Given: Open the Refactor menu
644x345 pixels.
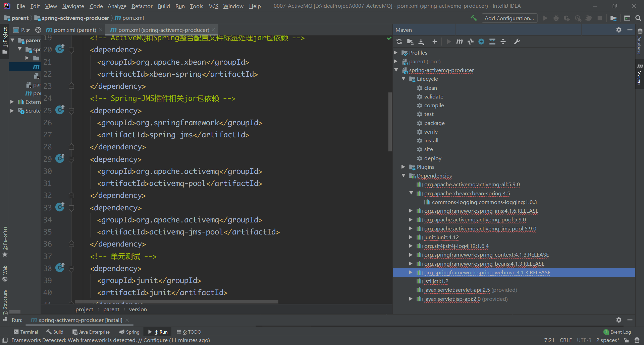Looking at the screenshot, I should coord(142,6).
